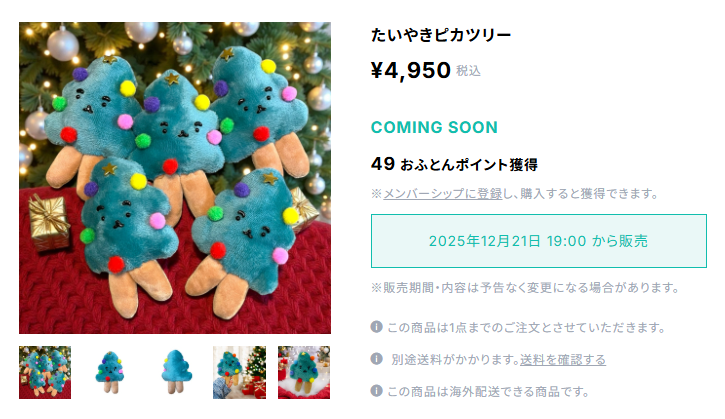Open the 送料を確認する link
Screen dimensions: 725x419
563,359
